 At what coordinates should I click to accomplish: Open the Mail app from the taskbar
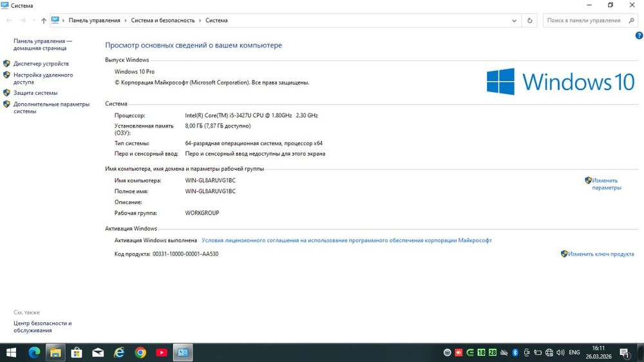coord(98,352)
